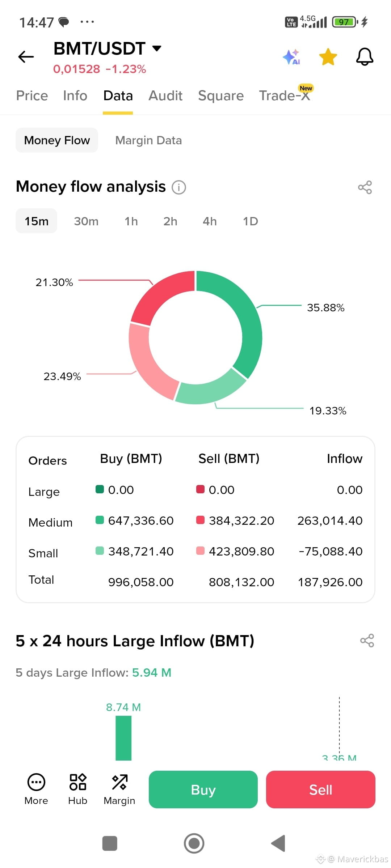Tap the red Sell button
The height and width of the screenshot is (868, 391).
click(321, 790)
